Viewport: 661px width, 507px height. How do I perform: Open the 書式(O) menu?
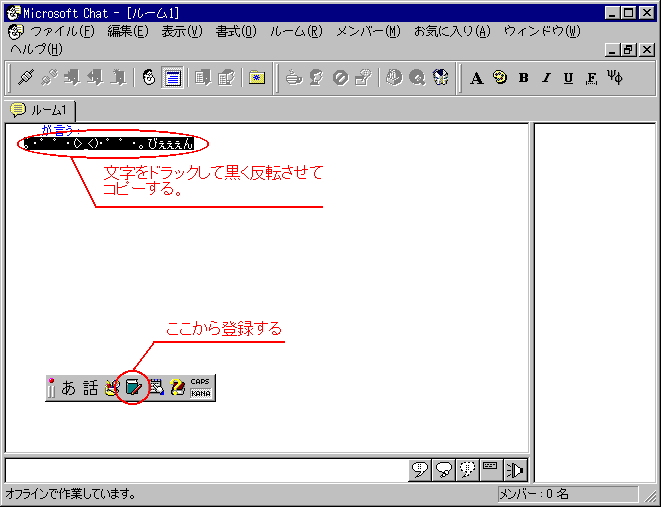point(236,32)
